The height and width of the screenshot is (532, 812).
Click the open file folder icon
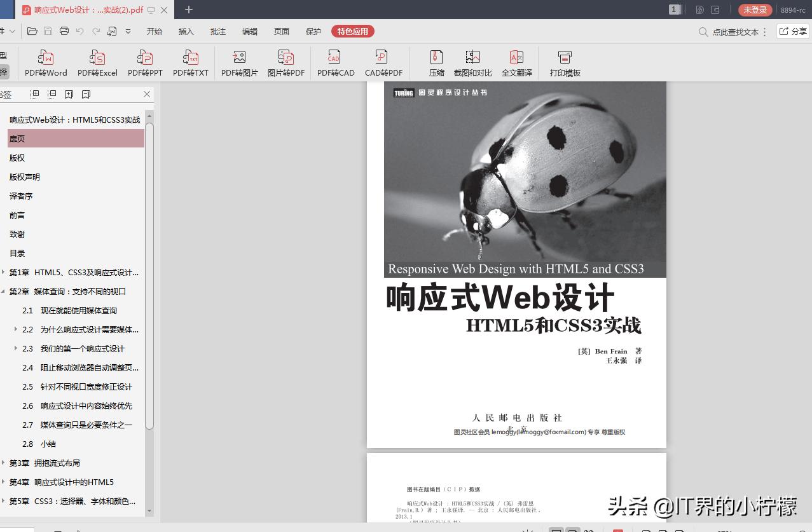click(33, 31)
